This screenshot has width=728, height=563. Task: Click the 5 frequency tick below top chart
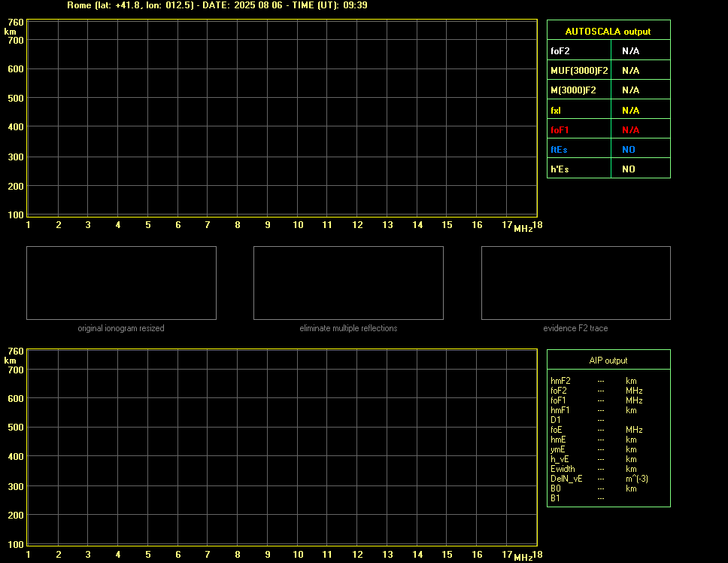point(148,225)
